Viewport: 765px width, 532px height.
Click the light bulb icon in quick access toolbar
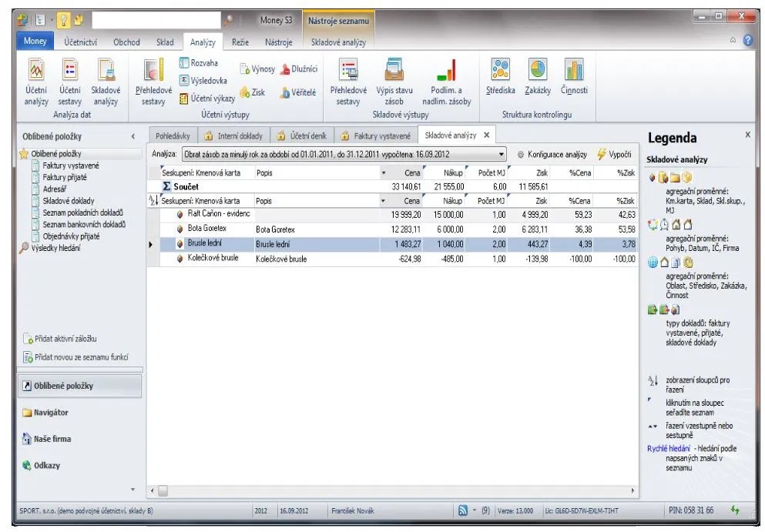(63, 20)
